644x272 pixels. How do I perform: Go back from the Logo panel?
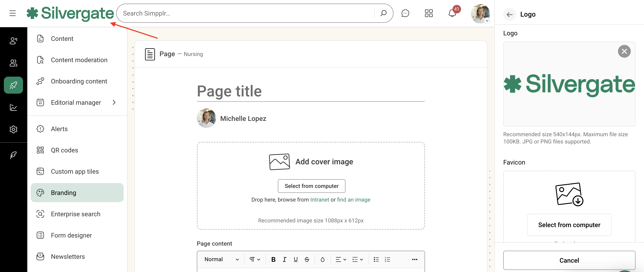509,14
